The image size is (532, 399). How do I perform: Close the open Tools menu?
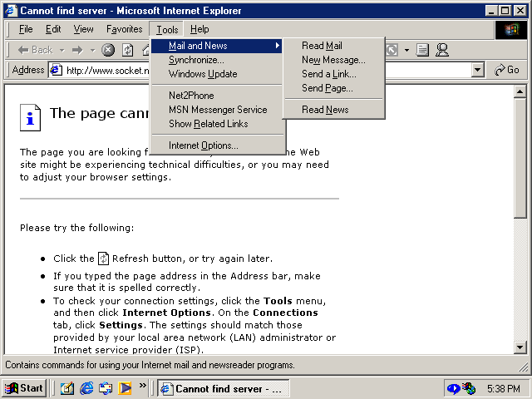tap(167, 30)
